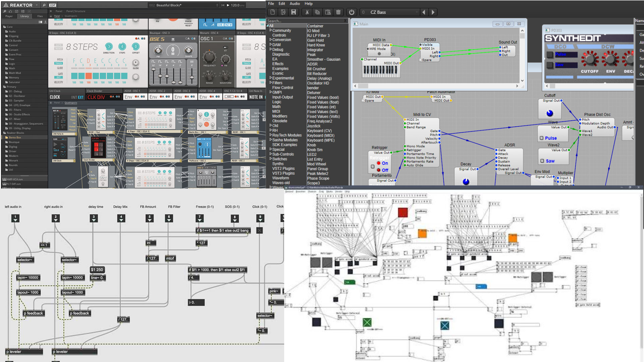The width and height of the screenshot is (644, 362).
Task: Click the Delete trash icon in SynthEdit toolbar
Action: tap(338, 12)
